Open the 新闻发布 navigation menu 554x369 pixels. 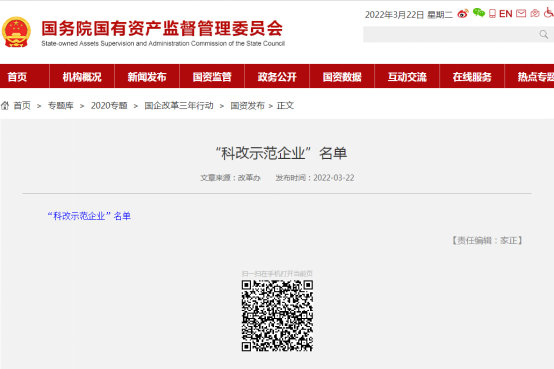point(147,77)
